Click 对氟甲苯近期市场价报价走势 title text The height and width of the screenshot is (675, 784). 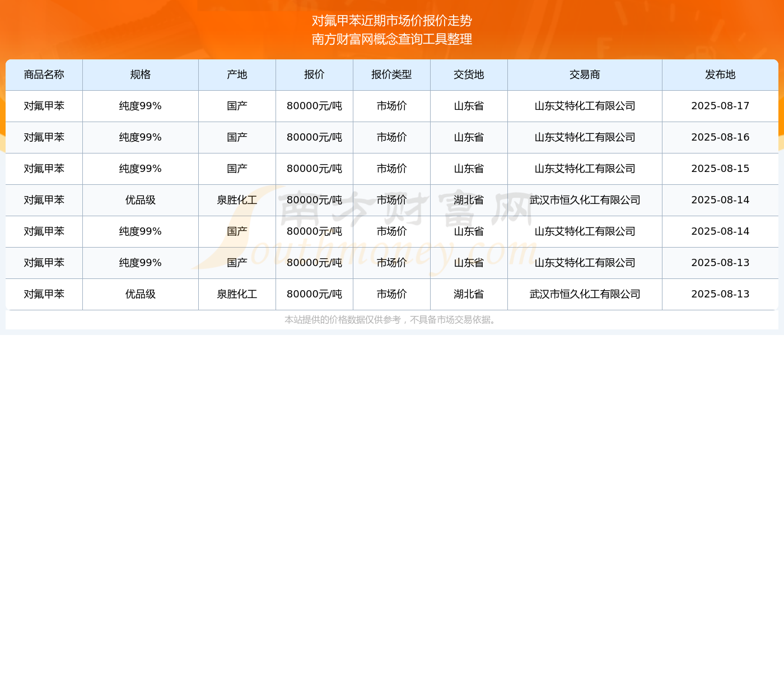[392, 21]
